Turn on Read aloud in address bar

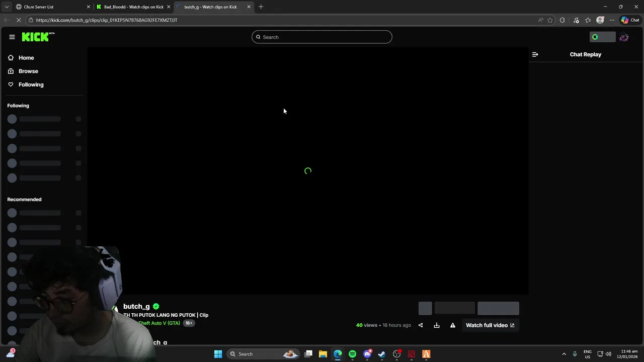coord(540,20)
